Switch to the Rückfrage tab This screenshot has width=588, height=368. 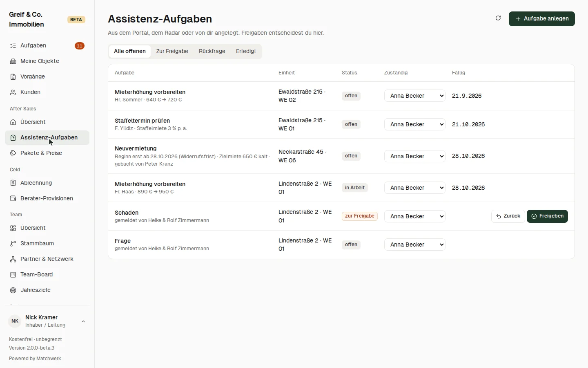coord(212,52)
